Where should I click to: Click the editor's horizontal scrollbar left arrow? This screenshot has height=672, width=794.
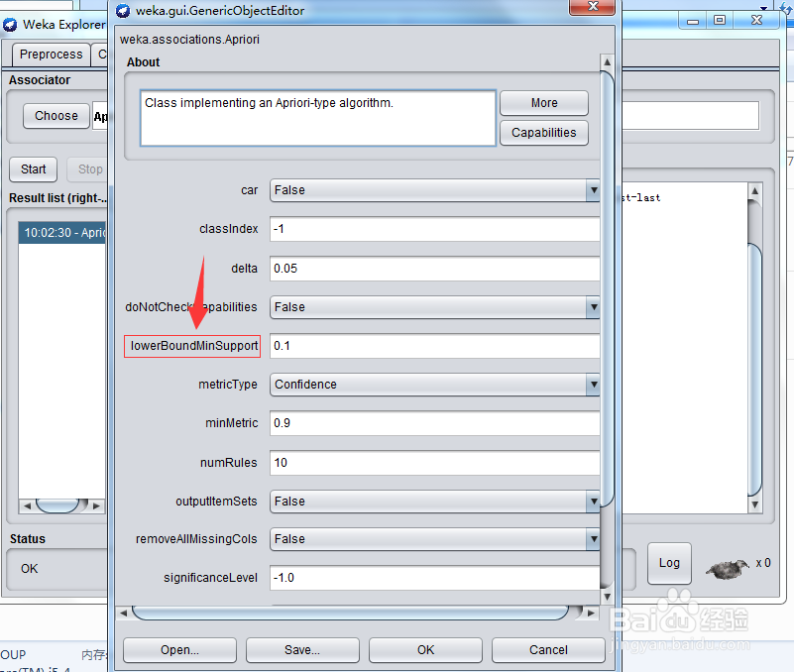123,614
